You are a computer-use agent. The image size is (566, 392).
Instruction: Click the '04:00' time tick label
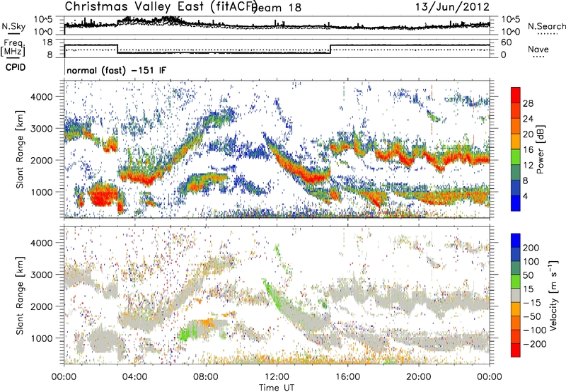click(134, 377)
